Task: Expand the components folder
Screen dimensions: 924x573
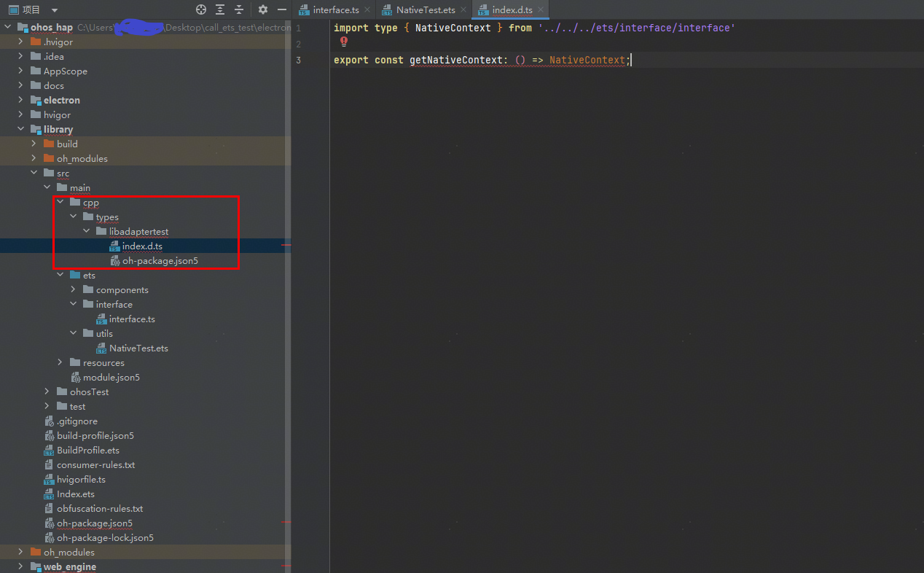Action: click(74, 290)
